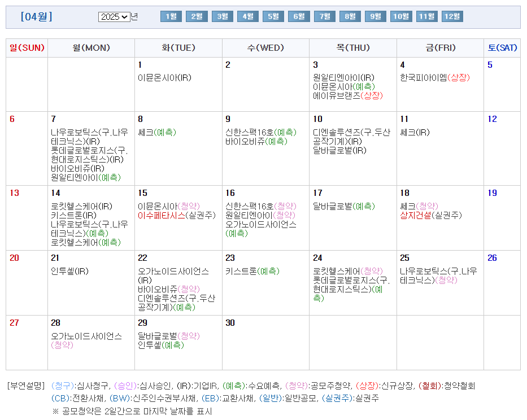This screenshot has height=420, width=527.
Task: Open 나우로보틱스 청약 entry on April 25
Action: click(439, 275)
